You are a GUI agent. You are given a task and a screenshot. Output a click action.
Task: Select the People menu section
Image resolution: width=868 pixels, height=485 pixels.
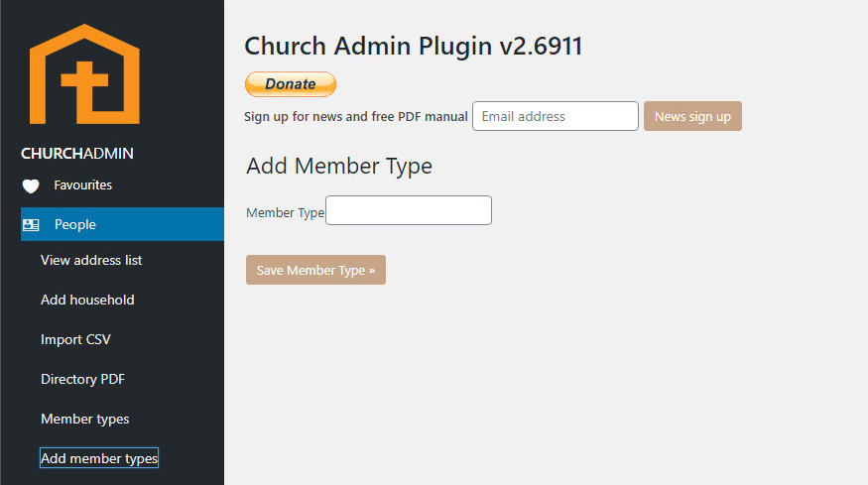pyautogui.click(x=75, y=225)
